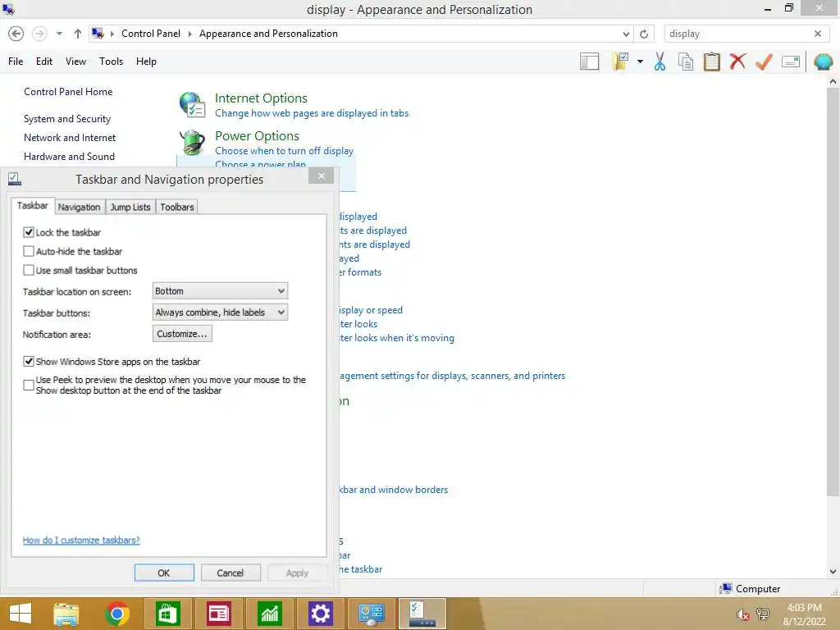Click the muted volume tray icon
Screen dimensions: 840x630
coord(742,614)
